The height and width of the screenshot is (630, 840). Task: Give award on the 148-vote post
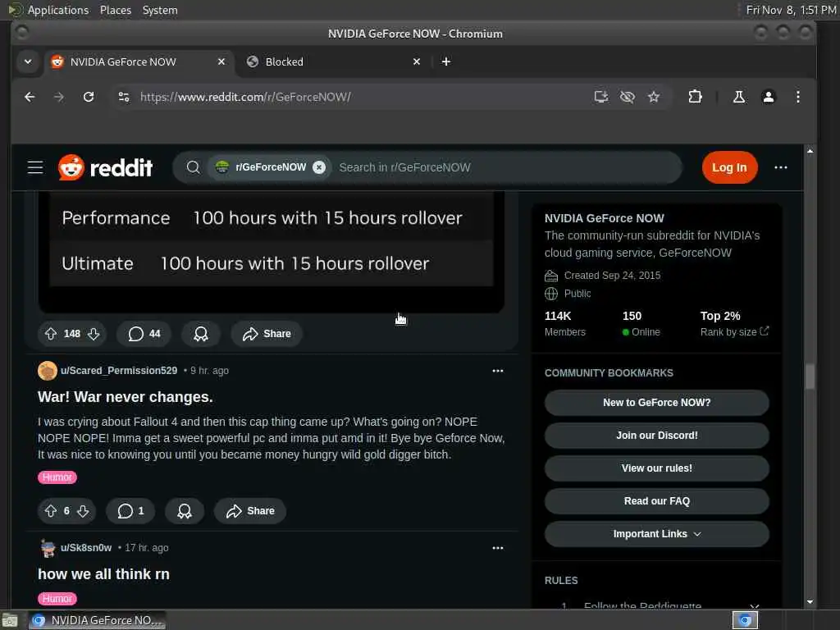[201, 334]
